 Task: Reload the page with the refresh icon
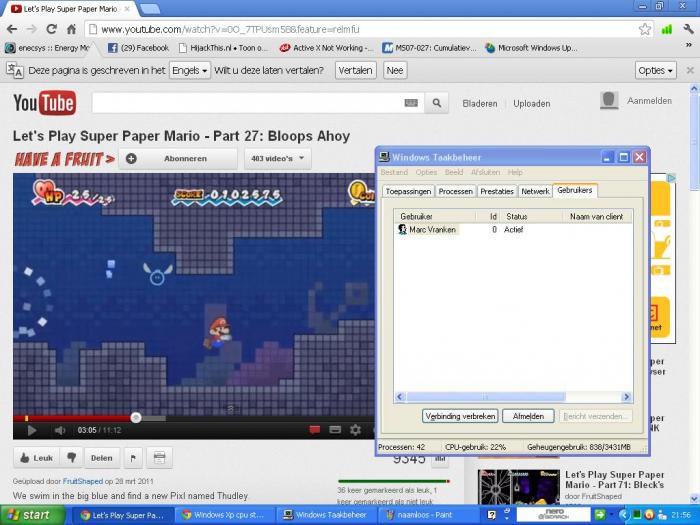click(x=51, y=29)
